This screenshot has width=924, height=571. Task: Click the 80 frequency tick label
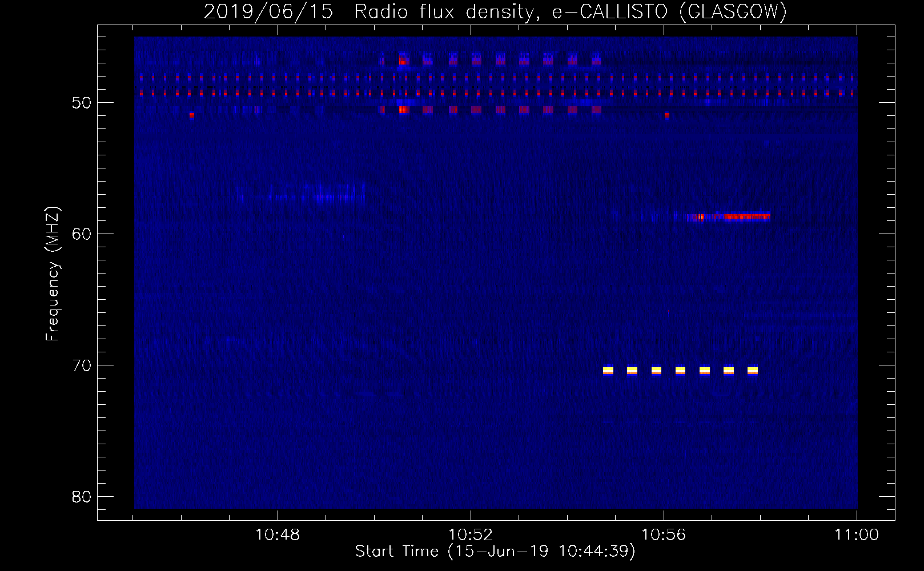point(82,497)
